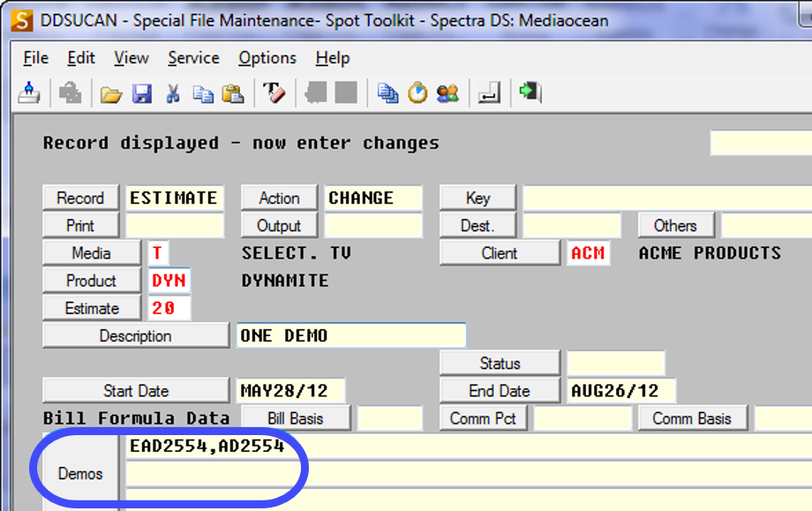Open the File menu
This screenshot has width=812, height=511.
(x=35, y=58)
